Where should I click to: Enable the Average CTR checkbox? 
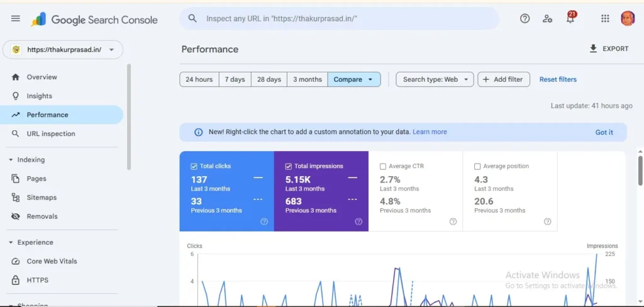(383, 167)
